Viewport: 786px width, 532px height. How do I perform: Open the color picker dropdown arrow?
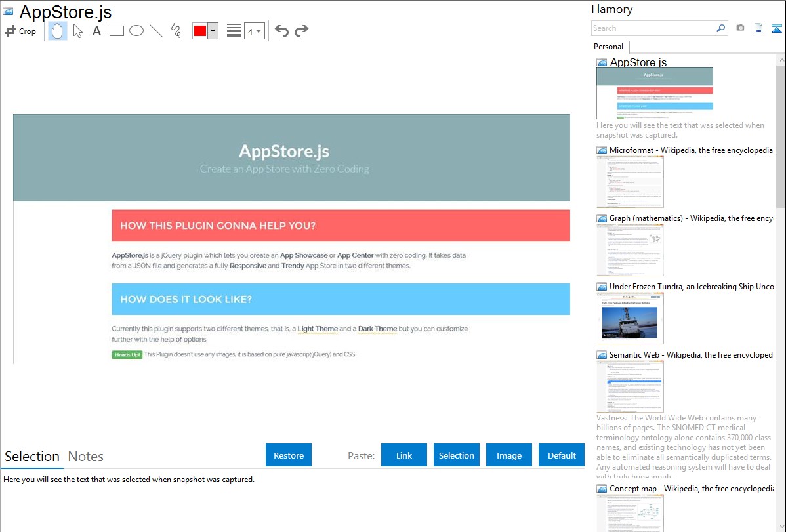click(x=213, y=31)
